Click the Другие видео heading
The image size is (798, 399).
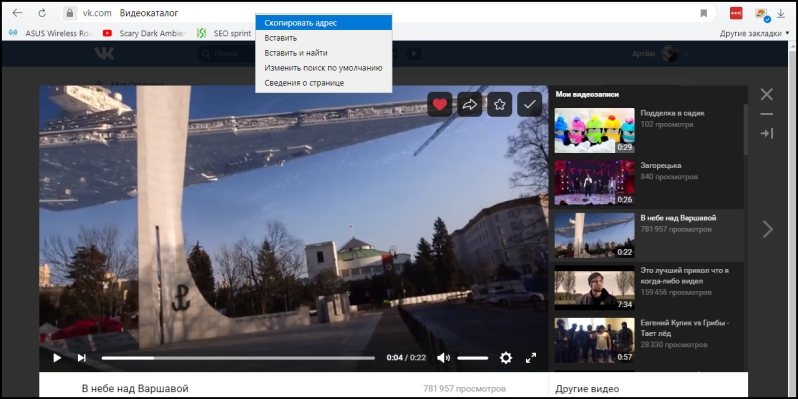pyautogui.click(x=587, y=389)
